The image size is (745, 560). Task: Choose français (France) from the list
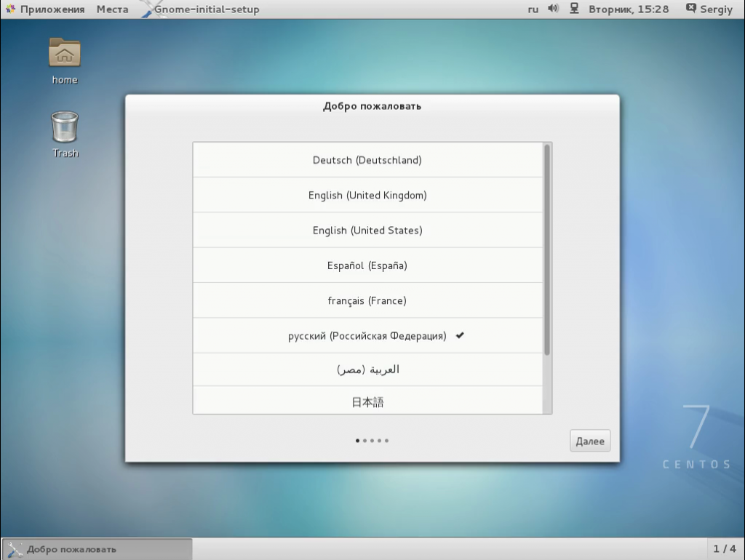367,300
